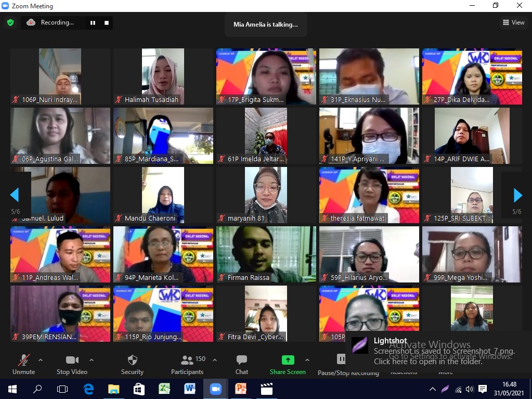Screen dimensions: 532x399
Task: Open the Windows Start menu
Action: (x=12, y=389)
